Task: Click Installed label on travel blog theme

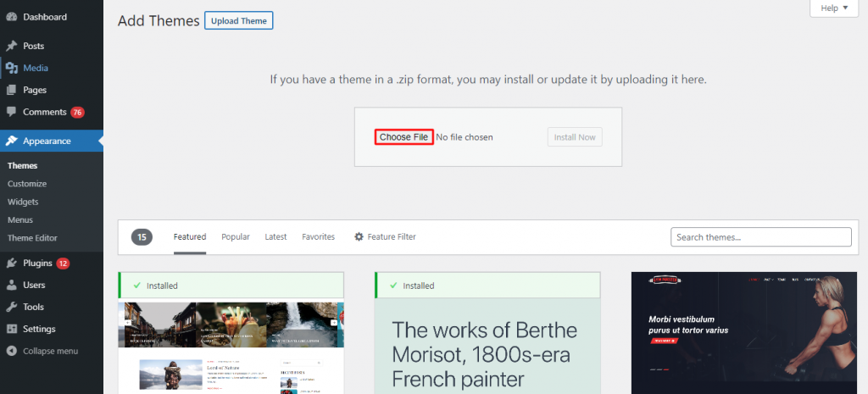Action: click(x=162, y=286)
